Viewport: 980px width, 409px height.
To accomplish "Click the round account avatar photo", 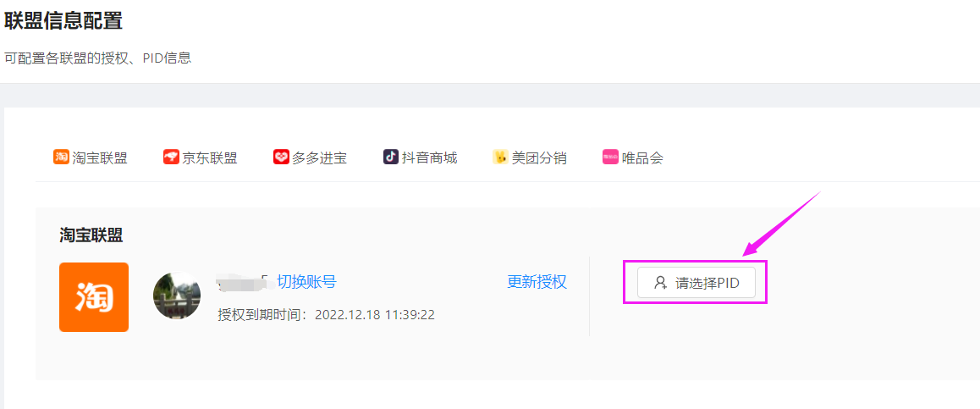I will point(177,296).
